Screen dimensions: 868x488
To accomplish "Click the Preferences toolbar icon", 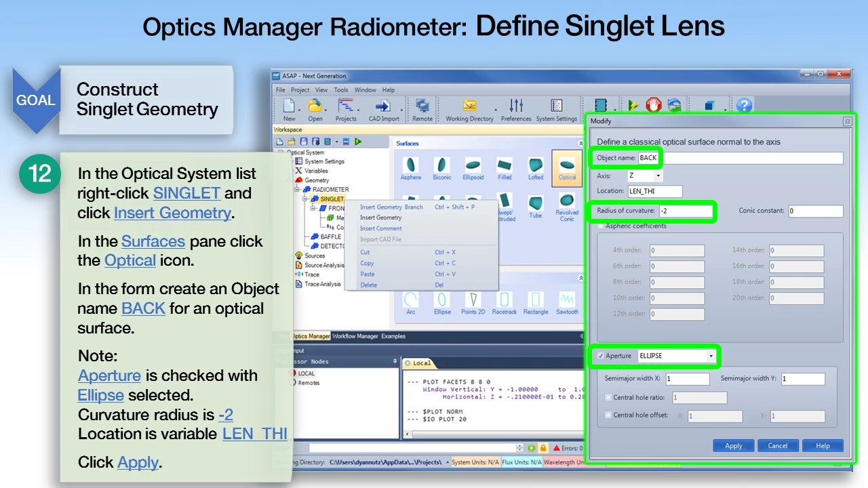I will tap(516, 109).
